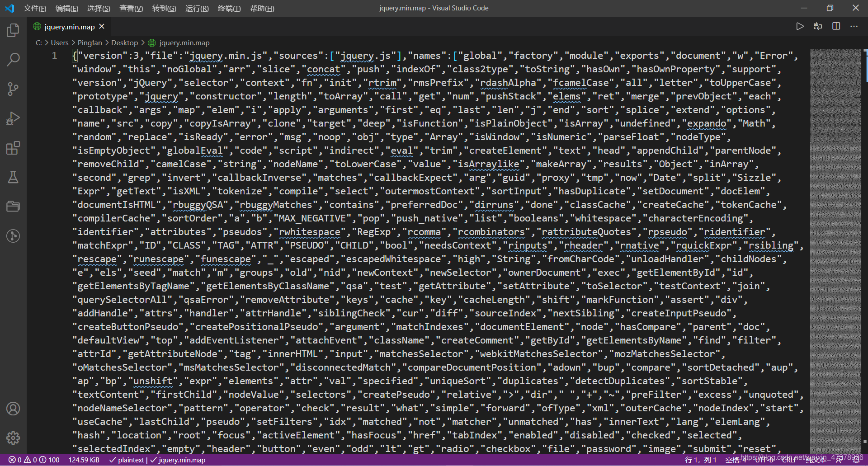This screenshot has height=466, width=868.
Task: Select the jquery.min.map editor tab
Action: 69,26
